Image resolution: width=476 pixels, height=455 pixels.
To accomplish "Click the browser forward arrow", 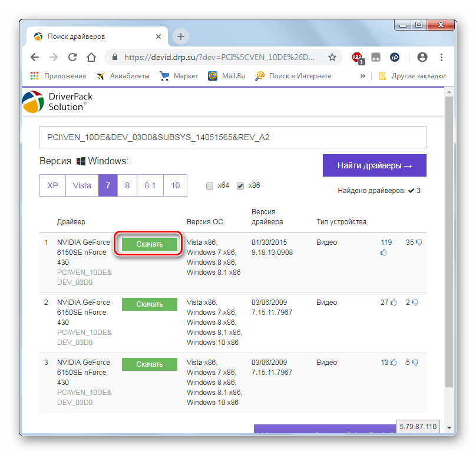I will tap(54, 57).
